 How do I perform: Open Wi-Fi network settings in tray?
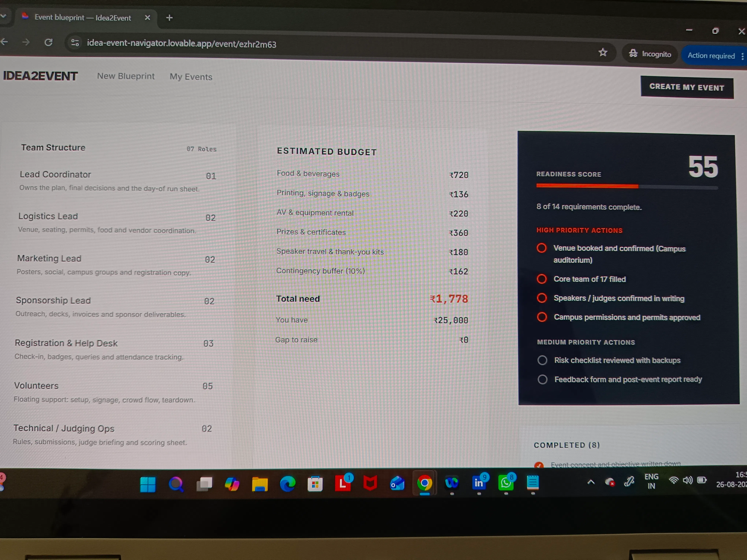coord(673,481)
